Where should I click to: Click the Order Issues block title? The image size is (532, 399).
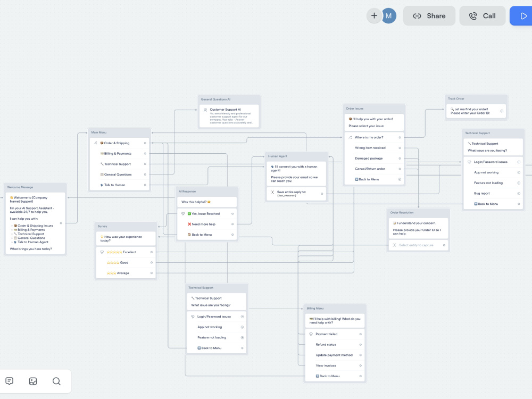click(354, 109)
